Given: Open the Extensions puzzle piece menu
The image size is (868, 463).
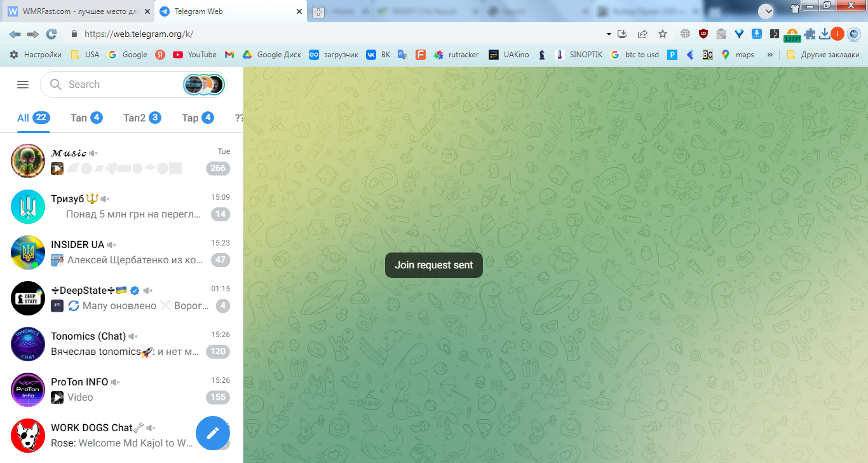Looking at the screenshot, I should point(810,34).
